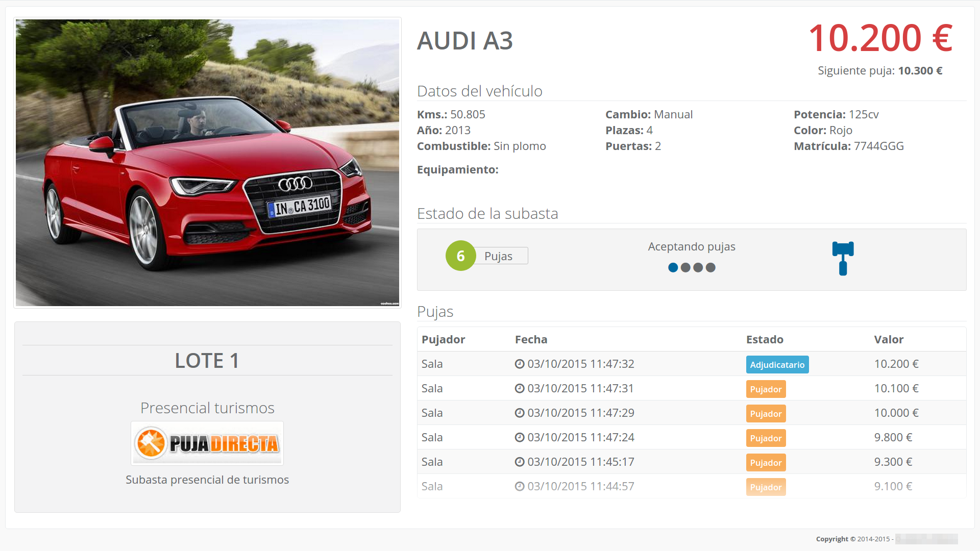Click the Pujas label next to counter
This screenshot has height=551, width=980.
(x=498, y=256)
